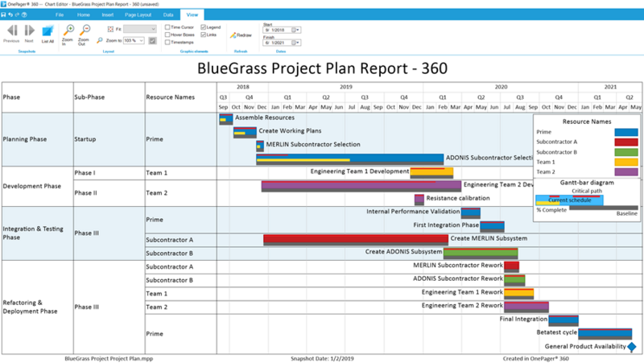Click the OnePager application logo icon
The height and width of the screenshot is (363, 644).
click(x=3, y=4)
